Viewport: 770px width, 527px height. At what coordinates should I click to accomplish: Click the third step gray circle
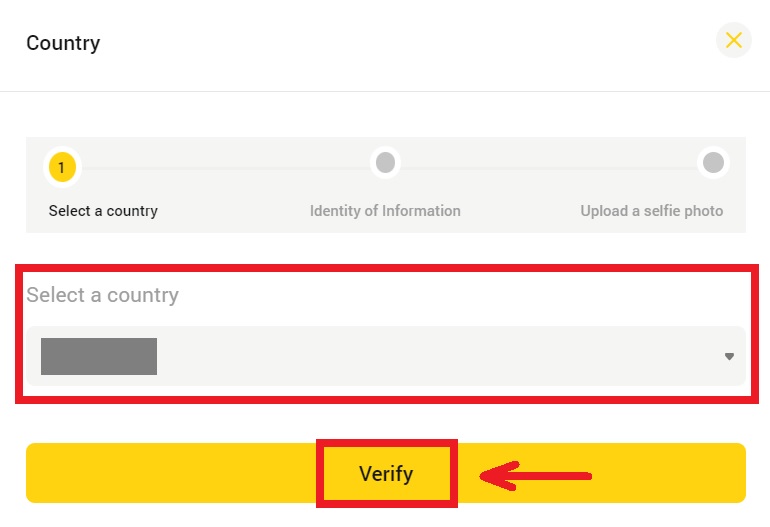point(713,162)
